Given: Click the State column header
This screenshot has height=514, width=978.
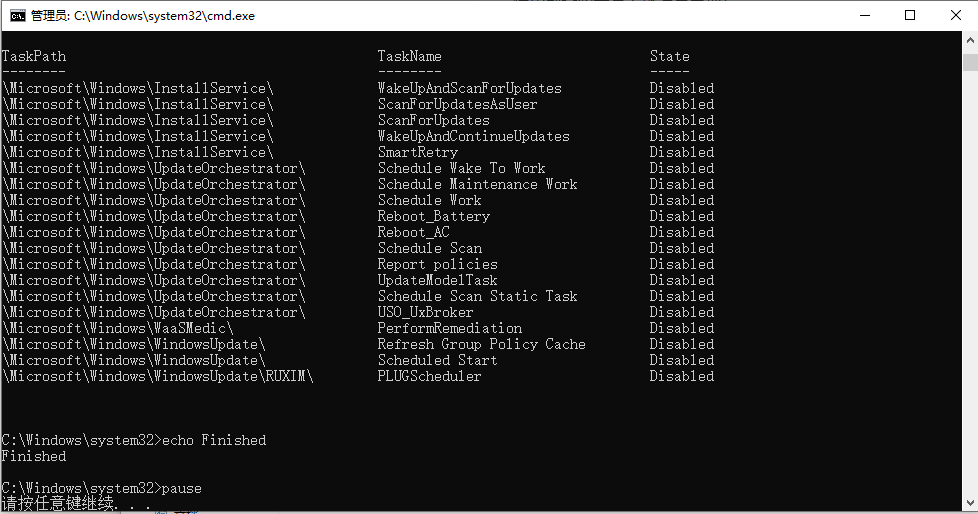Looking at the screenshot, I should 670,56.
